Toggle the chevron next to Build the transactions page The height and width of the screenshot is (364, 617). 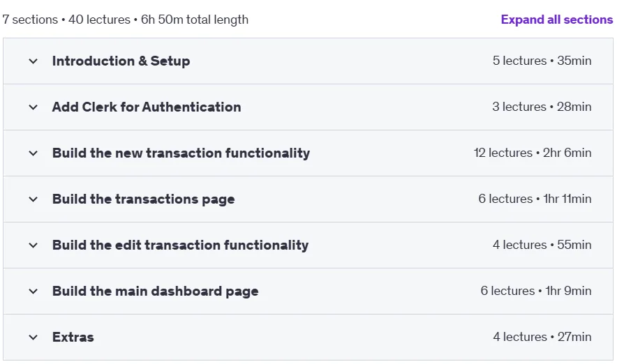(x=34, y=199)
